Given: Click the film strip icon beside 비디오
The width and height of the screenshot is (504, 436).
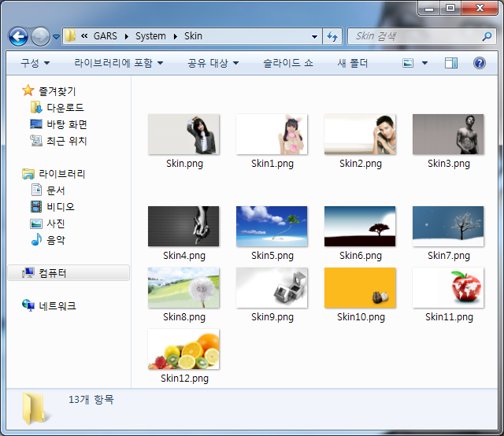Looking at the screenshot, I should click(x=36, y=207).
